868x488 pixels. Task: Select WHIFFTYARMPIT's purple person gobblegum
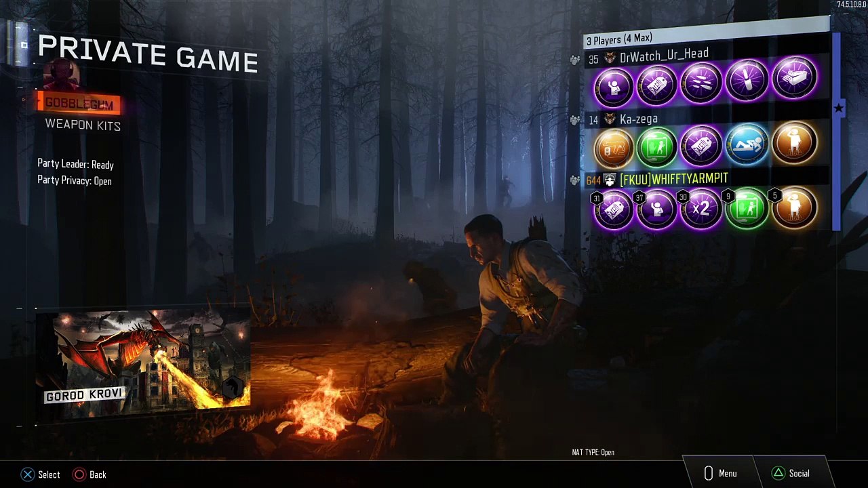657,209
